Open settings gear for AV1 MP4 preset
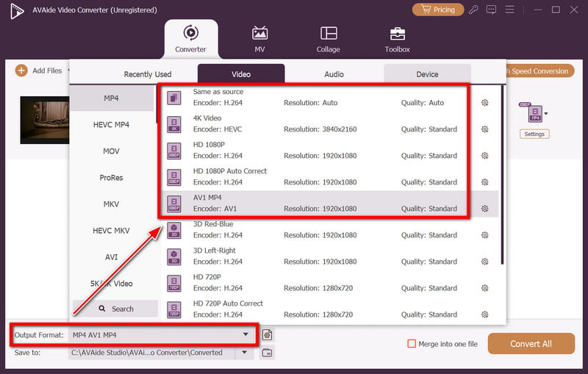 coord(484,209)
